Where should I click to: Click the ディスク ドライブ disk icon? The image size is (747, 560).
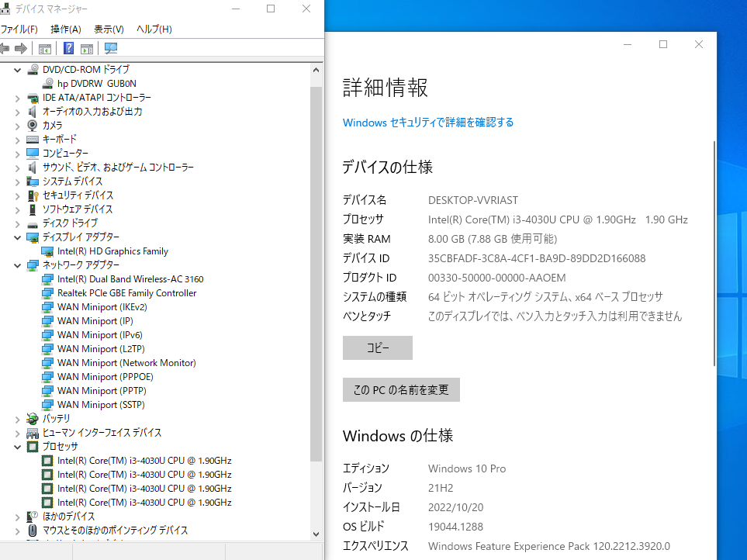point(33,224)
